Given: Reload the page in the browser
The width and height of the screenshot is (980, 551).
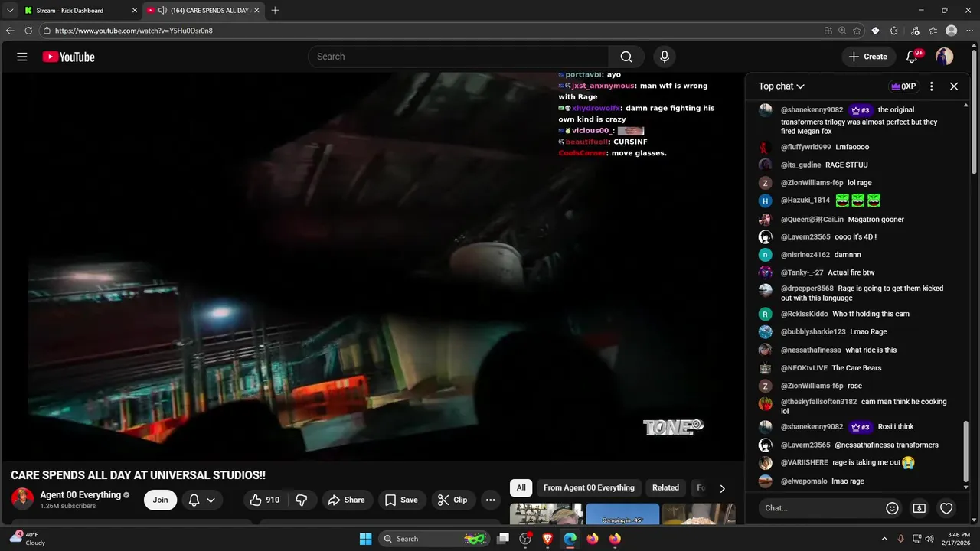Looking at the screenshot, I should tap(28, 31).
